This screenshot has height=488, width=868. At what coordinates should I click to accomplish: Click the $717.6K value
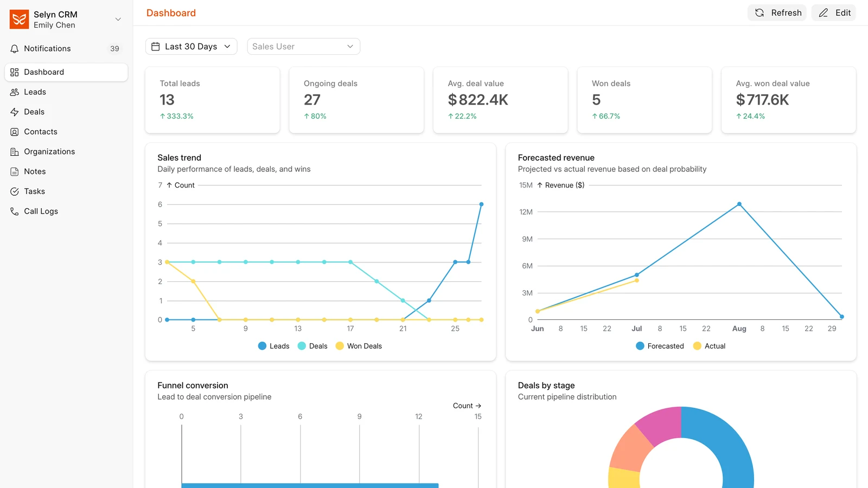[x=762, y=100]
